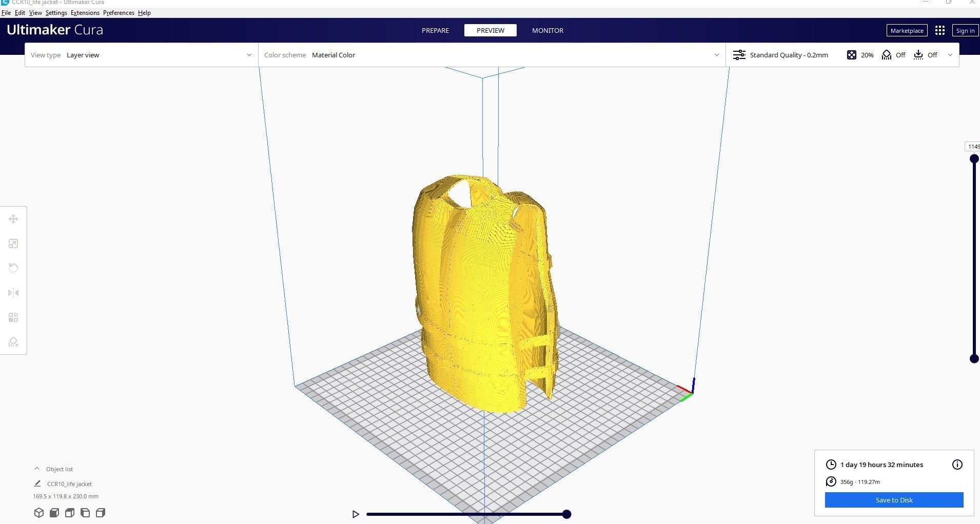Viewport: 980px width, 524px height.
Task: Switch to right side view icon
Action: click(101, 513)
